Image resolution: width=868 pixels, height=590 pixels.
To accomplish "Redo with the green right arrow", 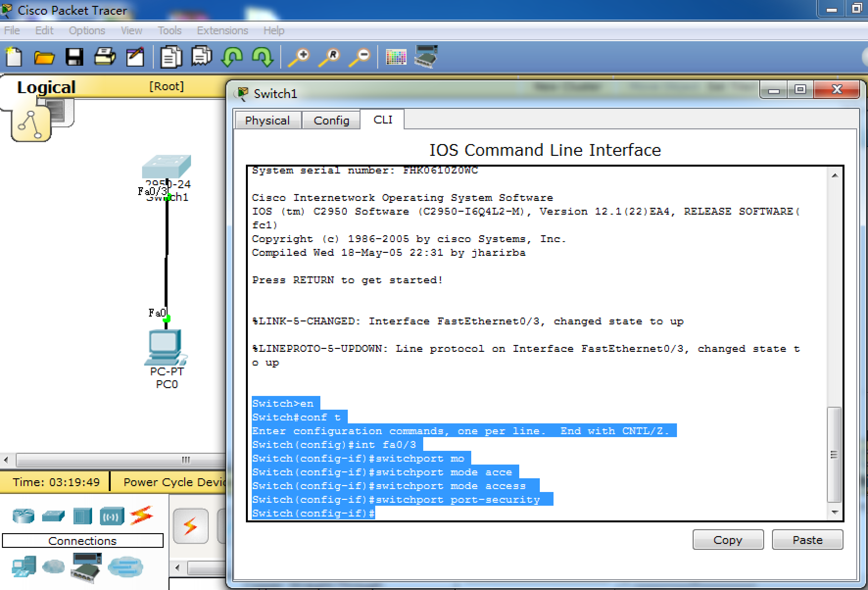I will 263,57.
